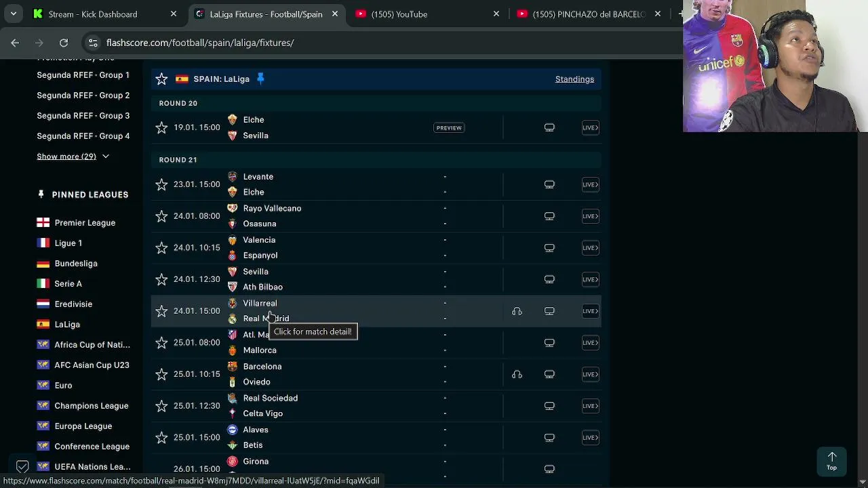The width and height of the screenshot is (868, 488).
Task: Star the Alaves vs Betis fixture
Action: coord(161,438)
